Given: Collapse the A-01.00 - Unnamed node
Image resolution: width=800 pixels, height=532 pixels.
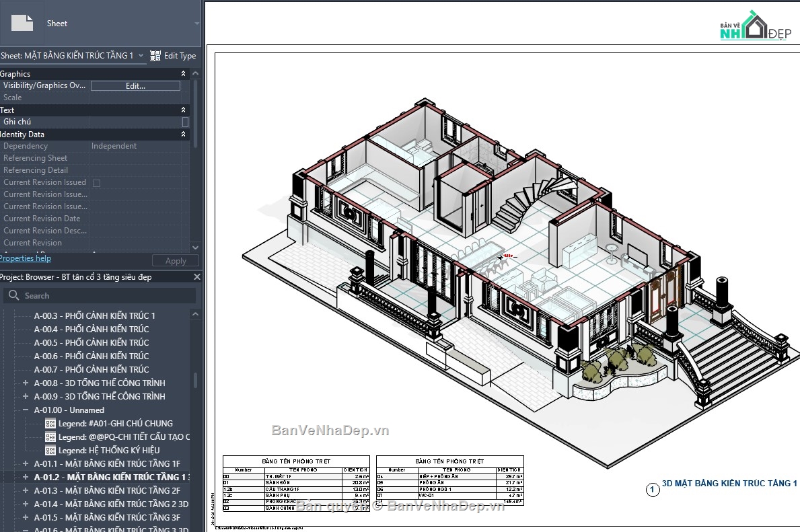Looking at the screenshot, I should click(x=26, y=410).
